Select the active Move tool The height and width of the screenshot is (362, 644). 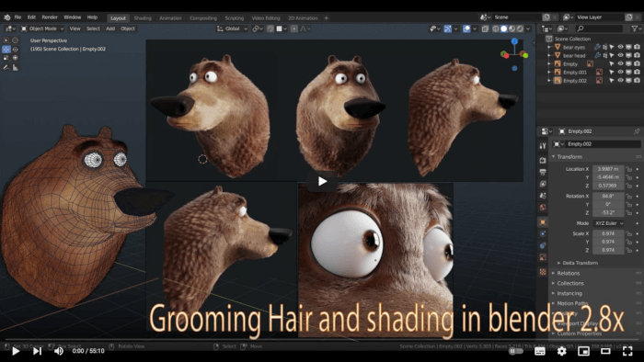tap(6, 50)
